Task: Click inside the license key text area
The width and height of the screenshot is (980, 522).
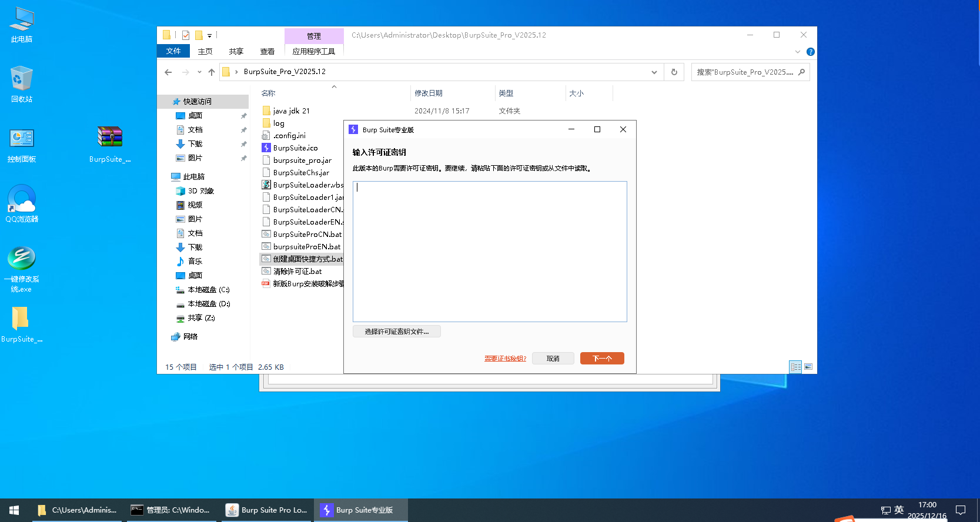Action: click(x=490, y=252)
